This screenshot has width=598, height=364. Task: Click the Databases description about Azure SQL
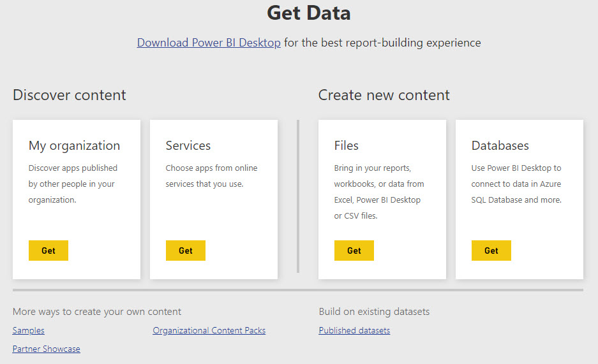(x=516, y=184)
